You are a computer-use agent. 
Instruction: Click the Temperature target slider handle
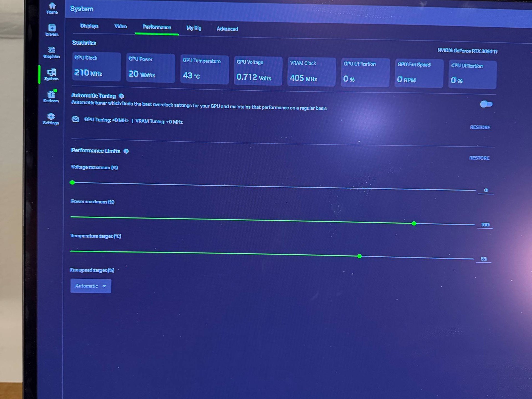[x=360, y=256]
